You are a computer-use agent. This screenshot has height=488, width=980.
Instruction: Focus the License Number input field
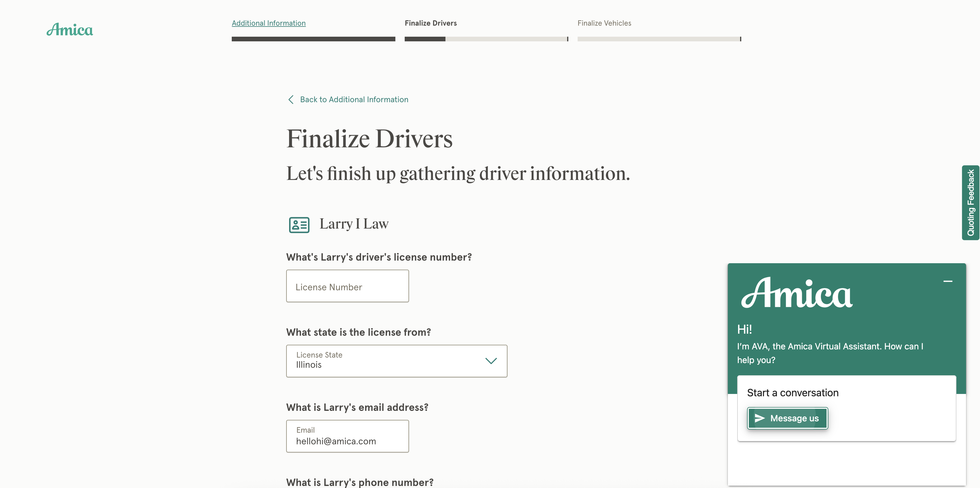point(347,286)
